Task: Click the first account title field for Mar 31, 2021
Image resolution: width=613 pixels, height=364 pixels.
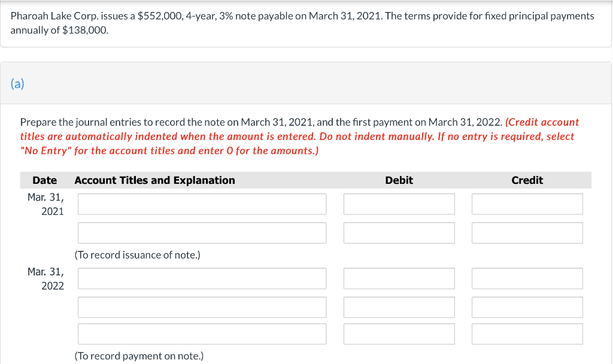Action: tap(201, 204)
